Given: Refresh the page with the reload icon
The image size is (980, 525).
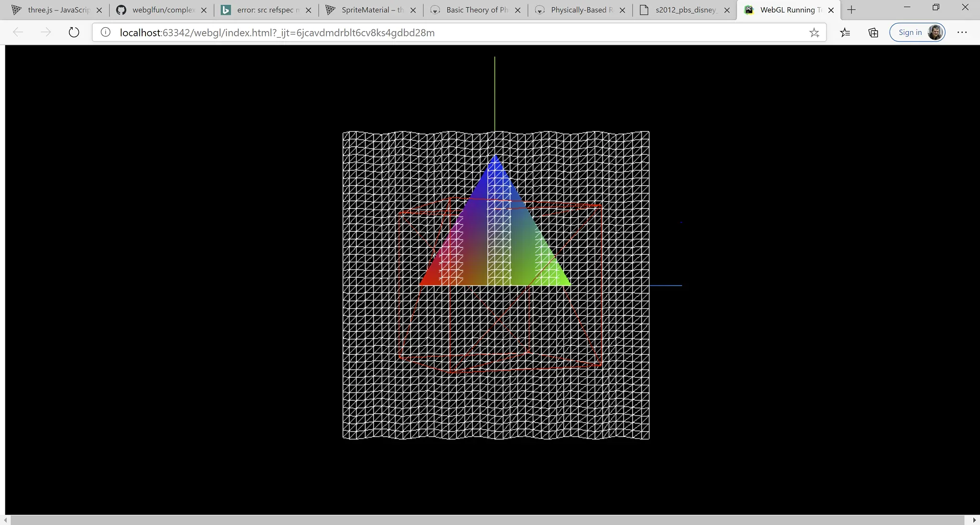Looking at the screenshot, I should [74, 33].
